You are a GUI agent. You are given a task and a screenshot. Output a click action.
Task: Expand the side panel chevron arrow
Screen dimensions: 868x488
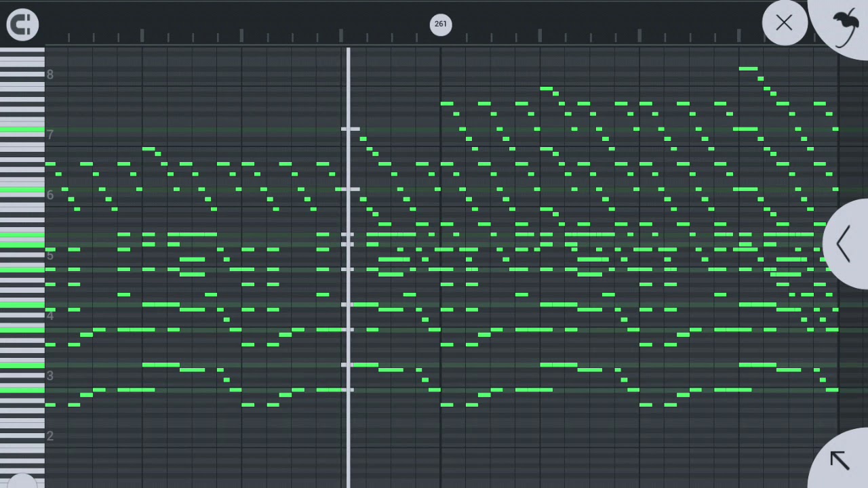click(x=844, y=243)
